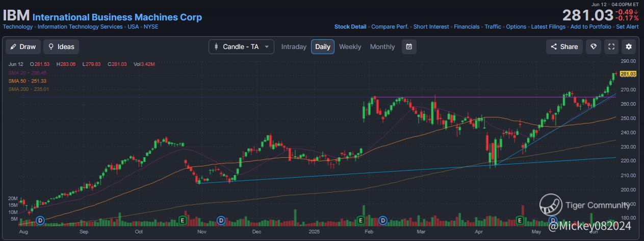644x241 pixels.
Task: Click the IBM ticker symbol
Action: [x=16, y=15]
